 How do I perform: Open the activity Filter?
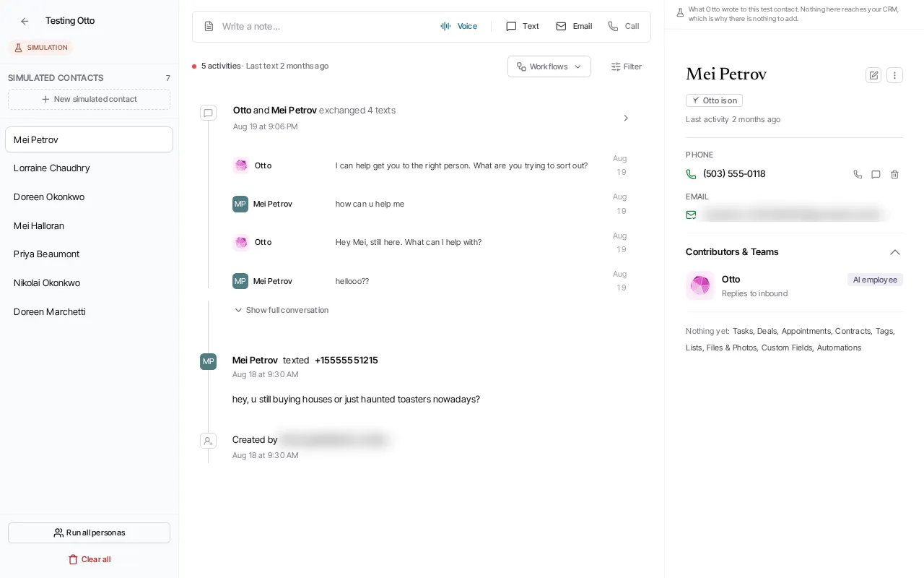click(x=627, y=66)
